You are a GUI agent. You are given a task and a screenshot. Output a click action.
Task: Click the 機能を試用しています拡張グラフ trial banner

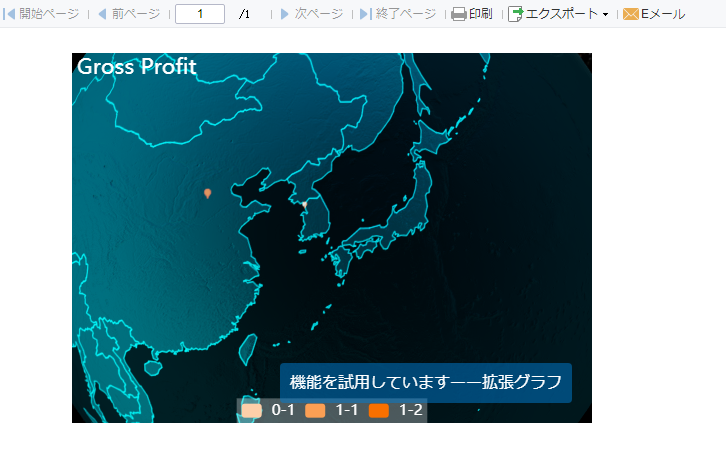tap(426, 382)
